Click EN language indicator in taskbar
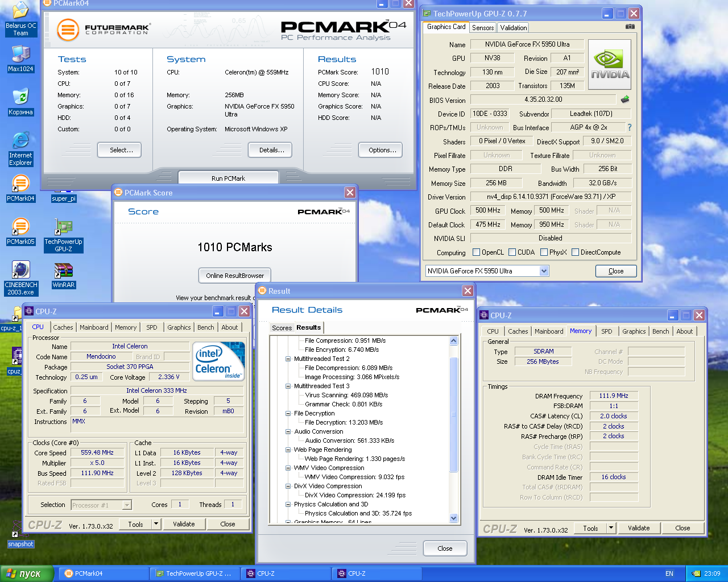 click(x=669, y=573)
